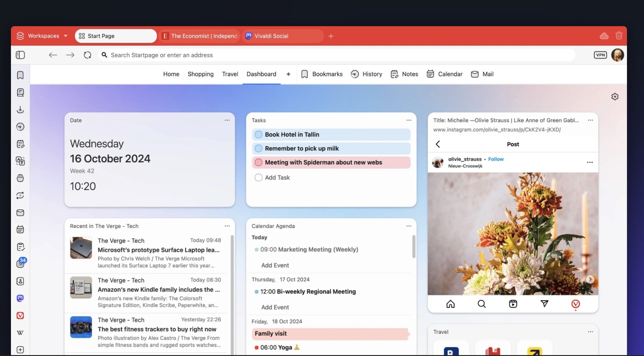Select the Shopping speed dial tab

click(200, 74)
